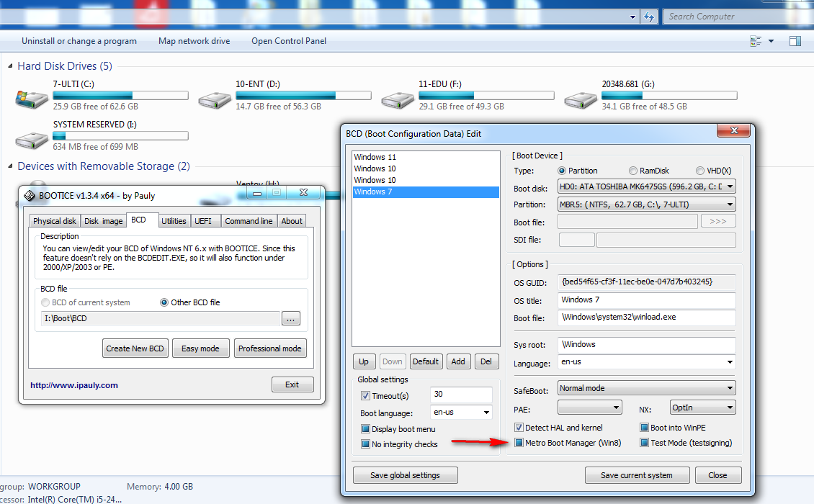Switch to the Disk image tab
Image resolution: width=814 pixels, height=504 pixels.
tap(103, 220)
